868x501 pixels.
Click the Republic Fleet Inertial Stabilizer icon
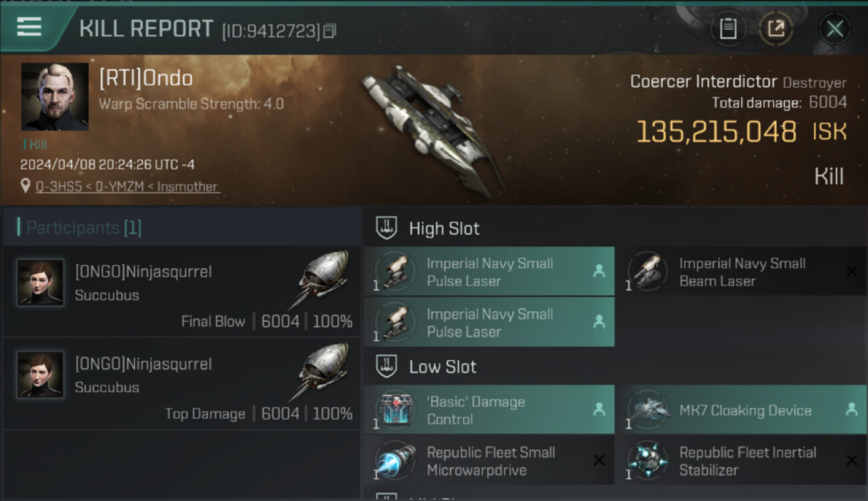tap(646, 461)
